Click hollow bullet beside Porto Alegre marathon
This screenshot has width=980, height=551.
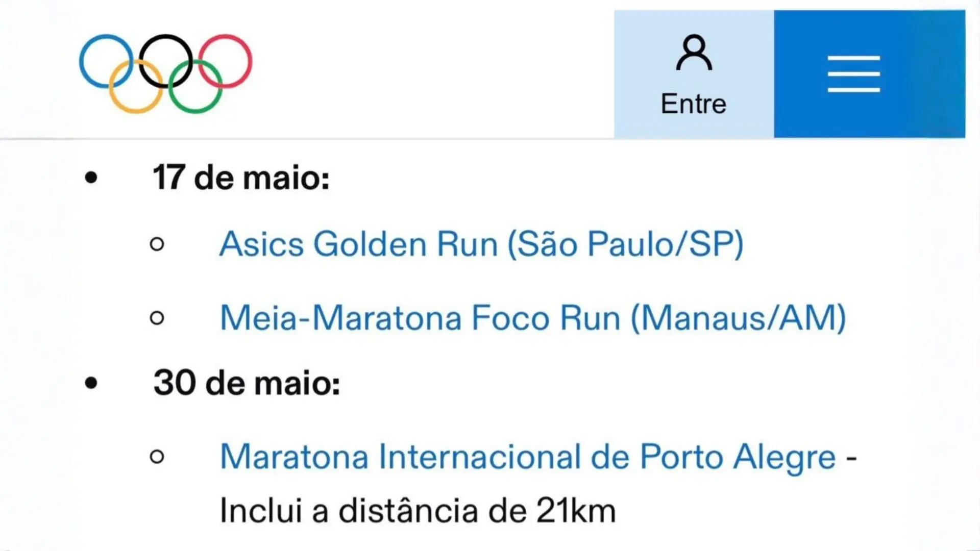[157, 457]
